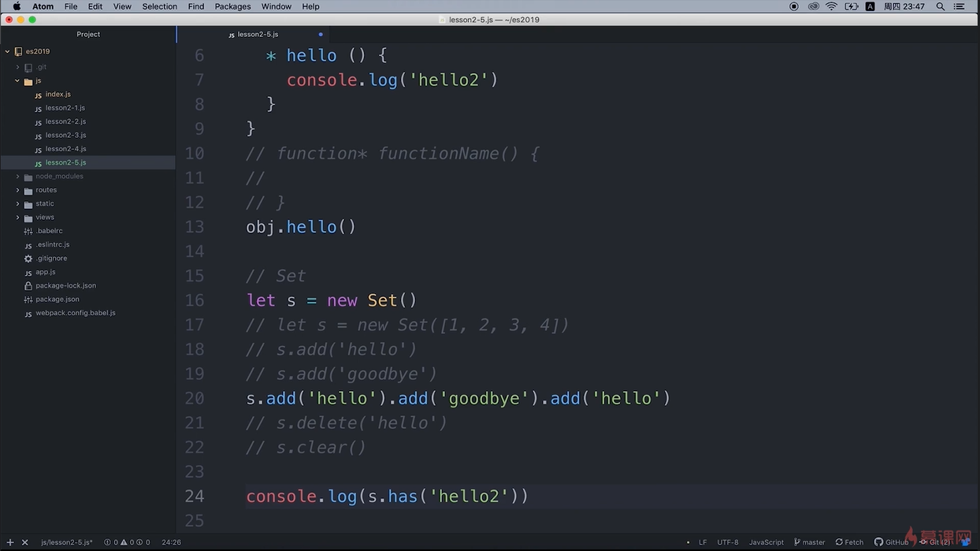The width and height of the screenshot is (980, 551).
Task: Click the s.add('hello') chained line 20
Action: tap(458, 398)
